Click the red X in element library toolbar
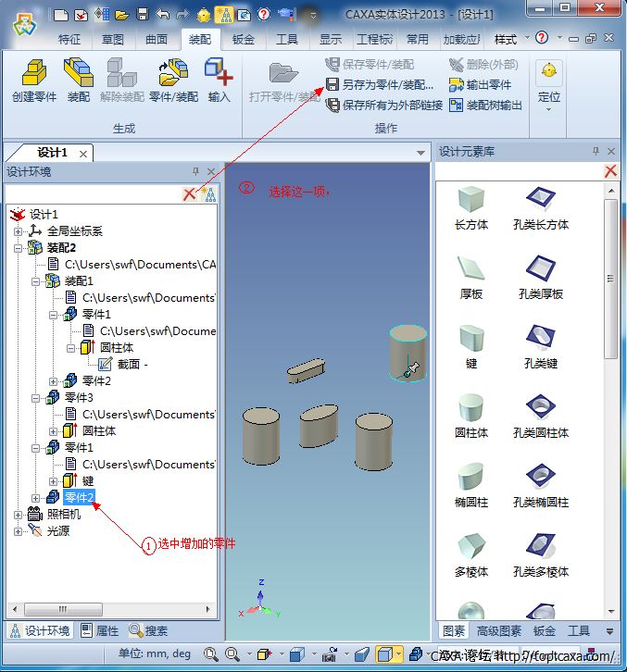The width and height of the screenshot is (627, 672). [610, 171]
